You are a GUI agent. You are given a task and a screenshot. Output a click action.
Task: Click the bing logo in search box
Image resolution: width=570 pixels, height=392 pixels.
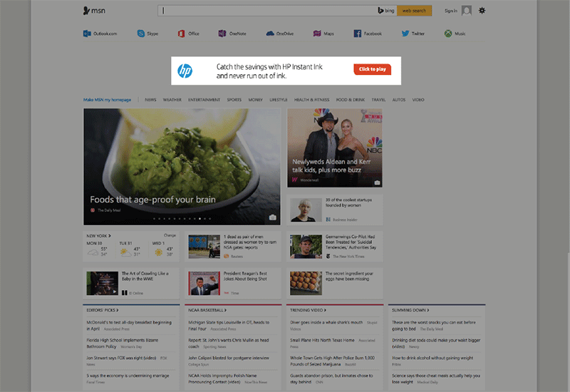[x=386, y=11]
